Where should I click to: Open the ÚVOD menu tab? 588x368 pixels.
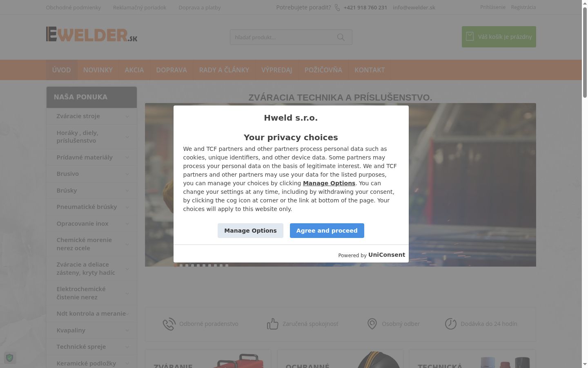click(62, 70)
